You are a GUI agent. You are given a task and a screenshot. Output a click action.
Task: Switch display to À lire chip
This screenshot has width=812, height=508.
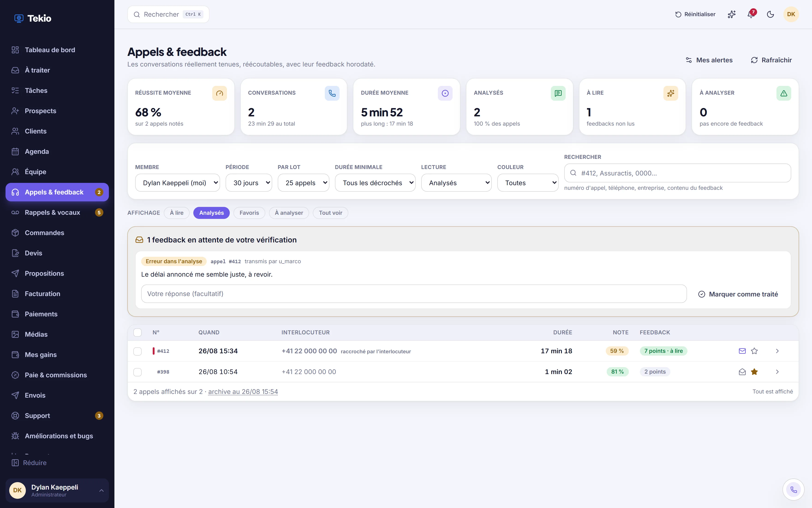tap(176, 213)
